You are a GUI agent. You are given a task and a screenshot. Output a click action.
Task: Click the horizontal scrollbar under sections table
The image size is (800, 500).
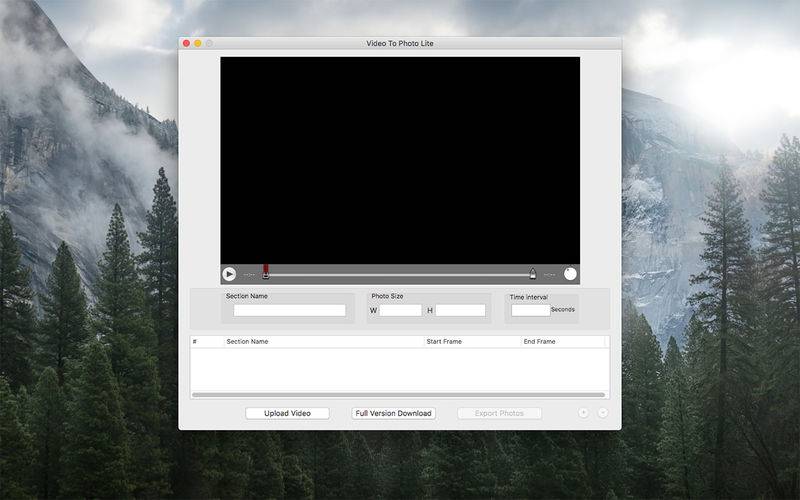398,395
